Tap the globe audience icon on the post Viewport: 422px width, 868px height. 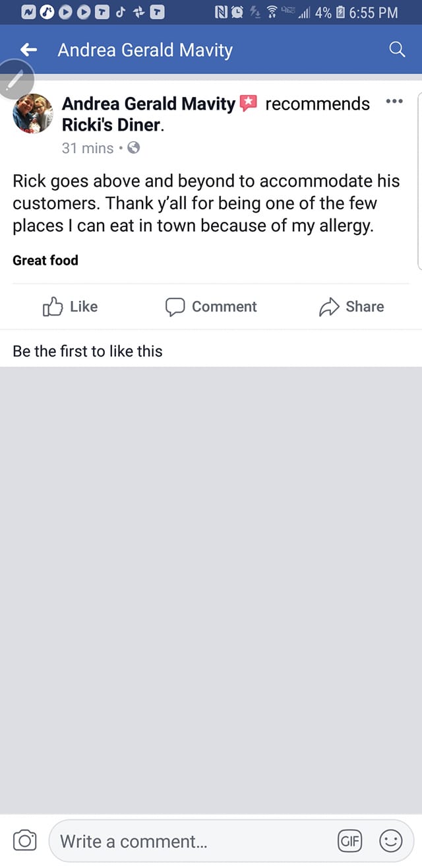(134, 148)
